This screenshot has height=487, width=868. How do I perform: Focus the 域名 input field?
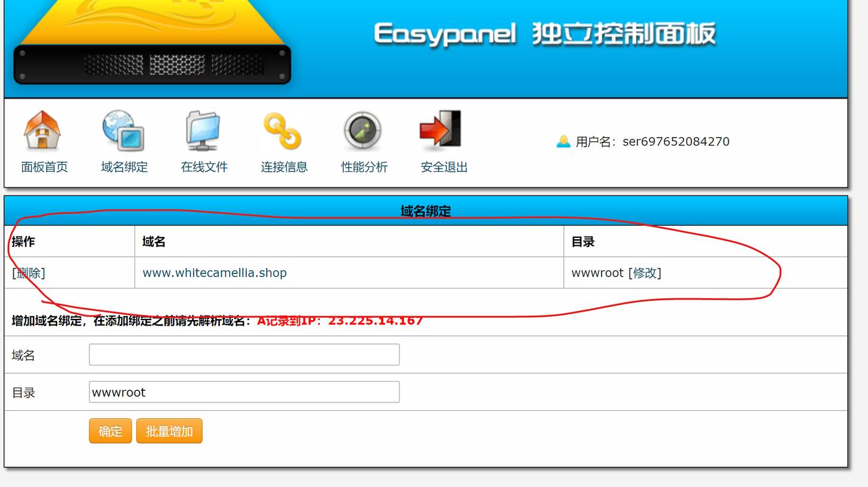pyautogui.click(x=244, y=355)
